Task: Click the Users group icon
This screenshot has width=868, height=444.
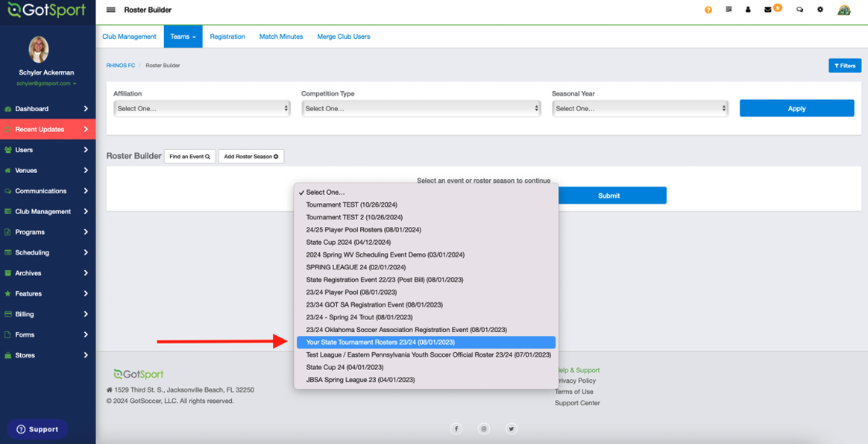Action: point(7,150)
